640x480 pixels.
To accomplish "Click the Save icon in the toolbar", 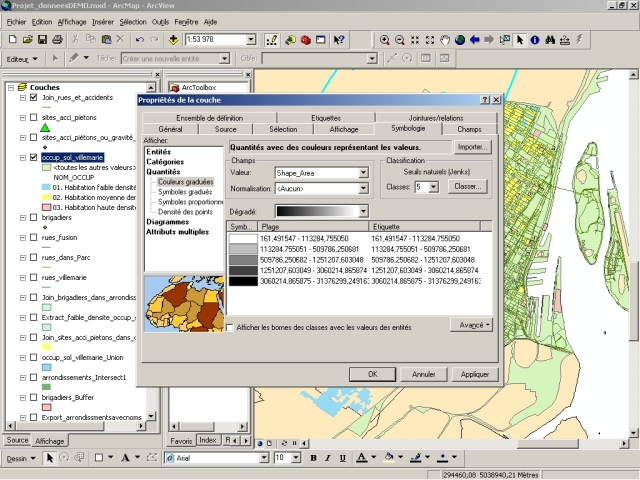I will click(x=43, y=39).
